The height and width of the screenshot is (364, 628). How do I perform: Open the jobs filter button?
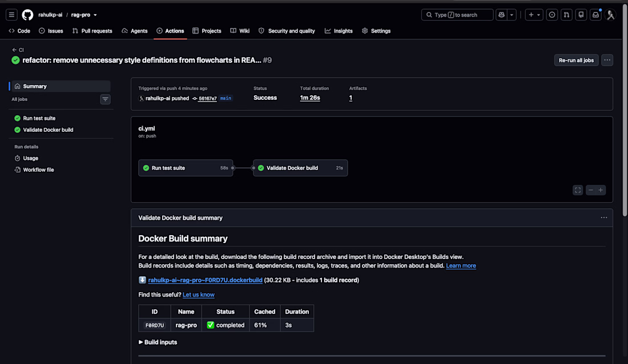pyautogui.click(x=106, y=99)
